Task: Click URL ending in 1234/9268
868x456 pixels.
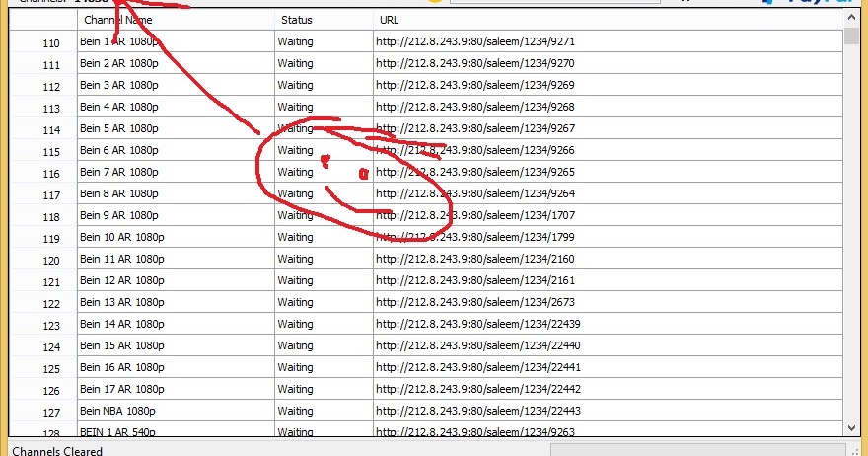Action: (475, 107)
